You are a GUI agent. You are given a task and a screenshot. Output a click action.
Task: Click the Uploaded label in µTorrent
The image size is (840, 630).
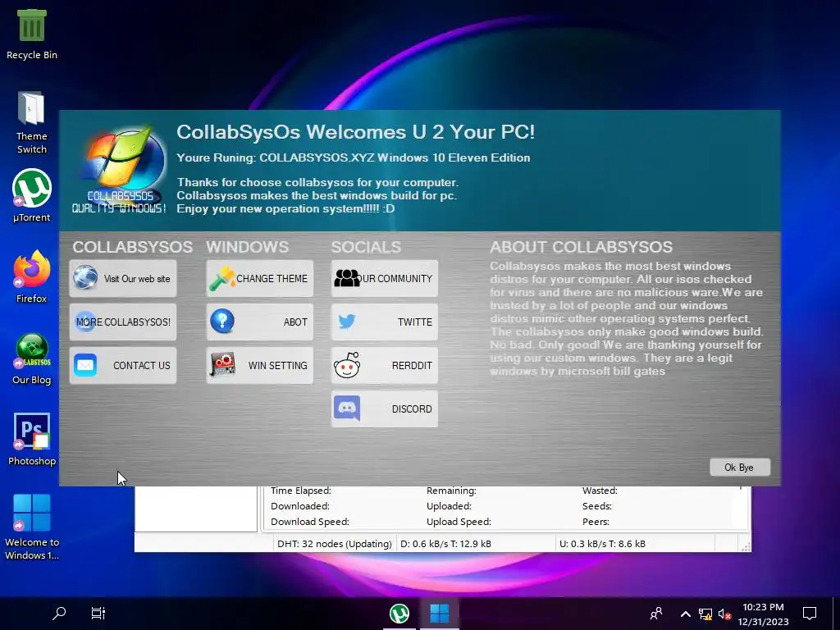(x=449, y=506)
